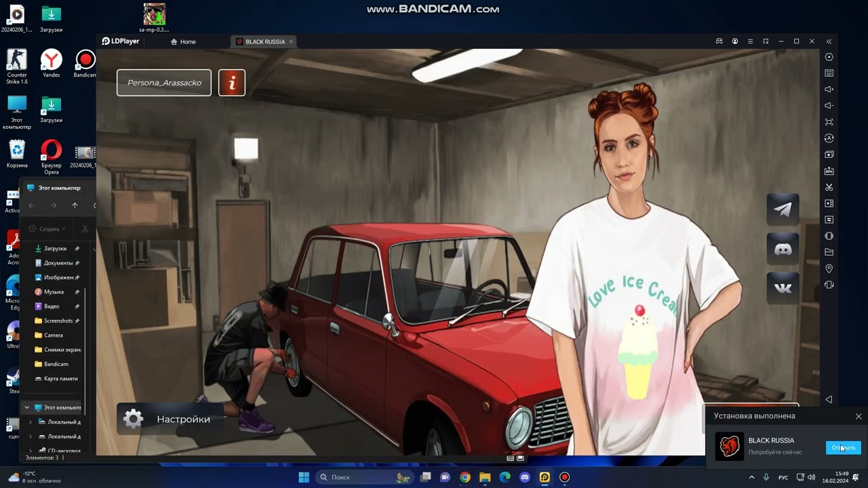Take a screenshot using the scissors icon
Screen dimensions: 868x488
point(829,187)
